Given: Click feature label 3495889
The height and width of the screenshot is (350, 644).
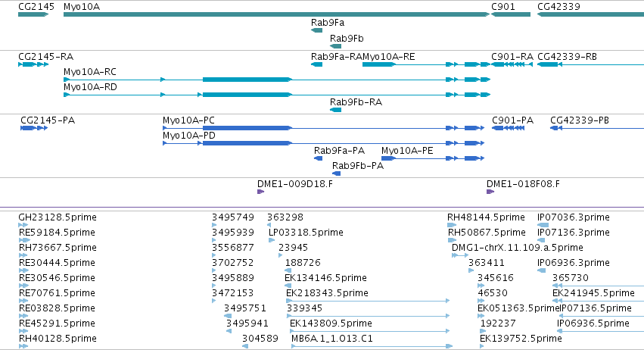Looking at the screenshot, I should click(x=233, y=278).
